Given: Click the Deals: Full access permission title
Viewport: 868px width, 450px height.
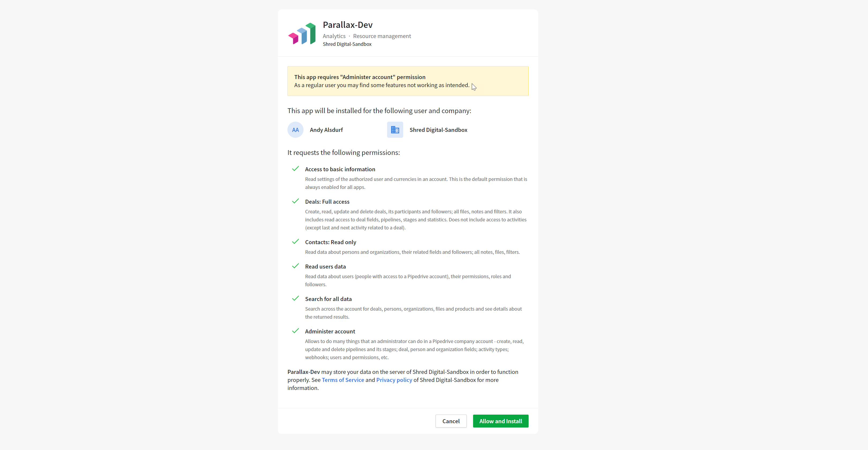Looking at the screenshot, I should pos(327,202).
